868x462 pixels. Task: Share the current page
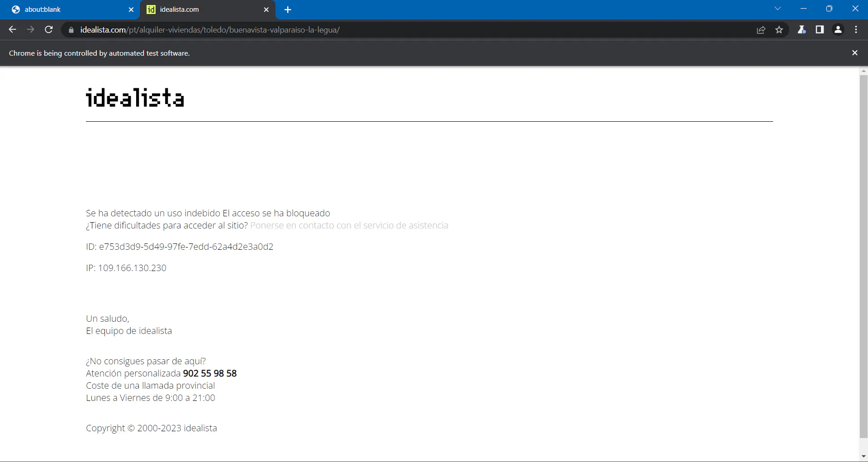[x=761, y=29]
